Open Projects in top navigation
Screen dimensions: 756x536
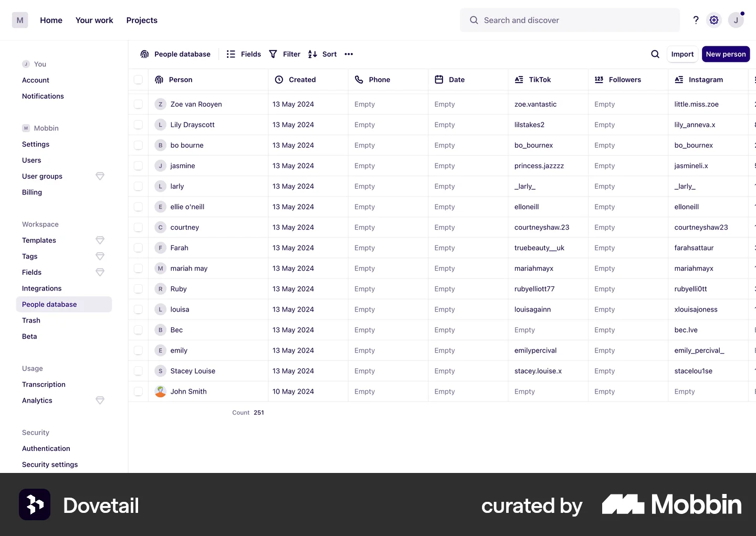[x=142, y=20]
